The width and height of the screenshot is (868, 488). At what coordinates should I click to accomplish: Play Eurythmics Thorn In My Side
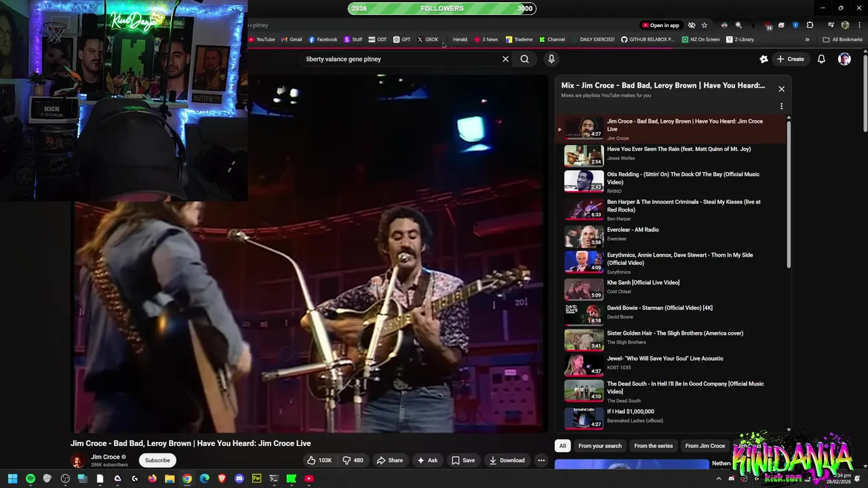tap(670, 262)
